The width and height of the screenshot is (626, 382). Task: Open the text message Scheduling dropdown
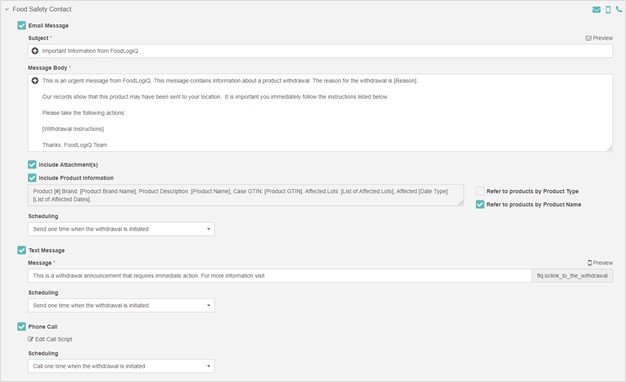[121, 305]
